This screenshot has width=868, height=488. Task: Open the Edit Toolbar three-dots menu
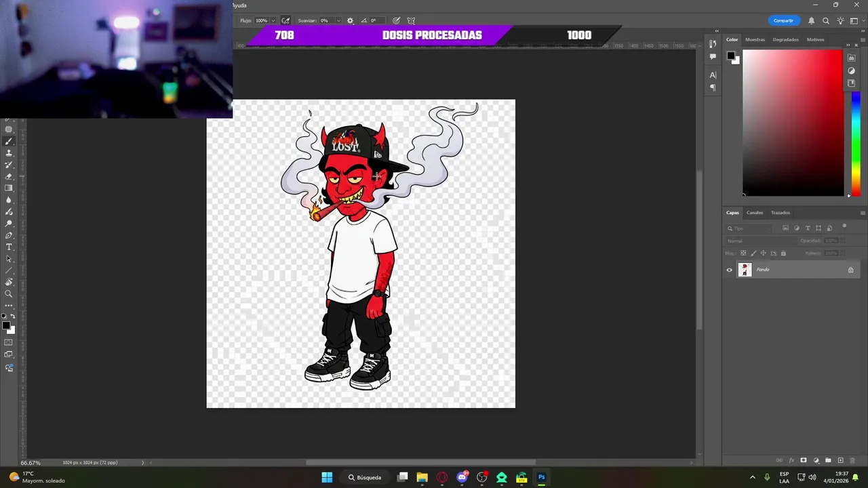coord(9,306)
